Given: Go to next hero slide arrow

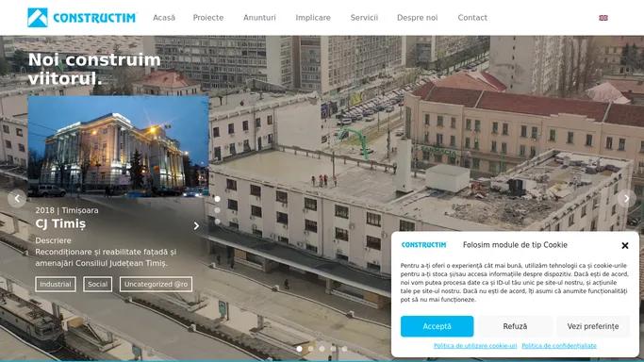Looking at the screenshot, I should [627, 199].
